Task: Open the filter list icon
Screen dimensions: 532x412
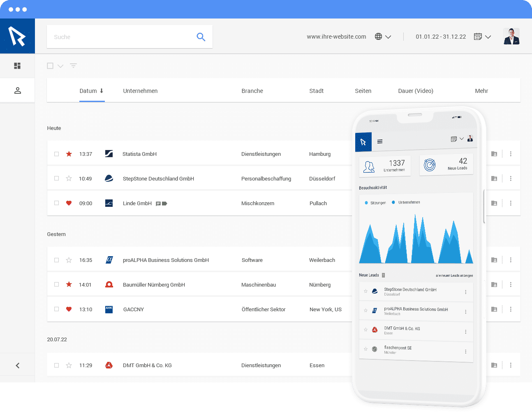Action: [x=73, y=66]
